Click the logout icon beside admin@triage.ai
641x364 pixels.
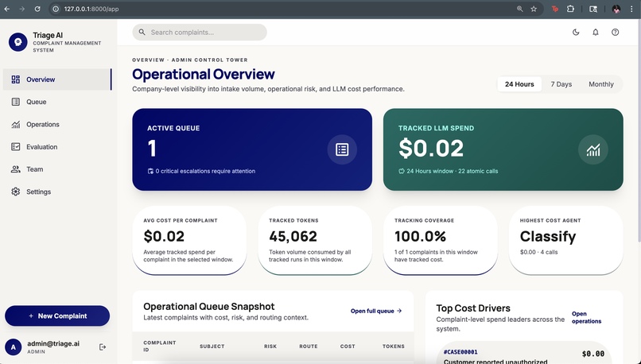click(x=103, y=347)
